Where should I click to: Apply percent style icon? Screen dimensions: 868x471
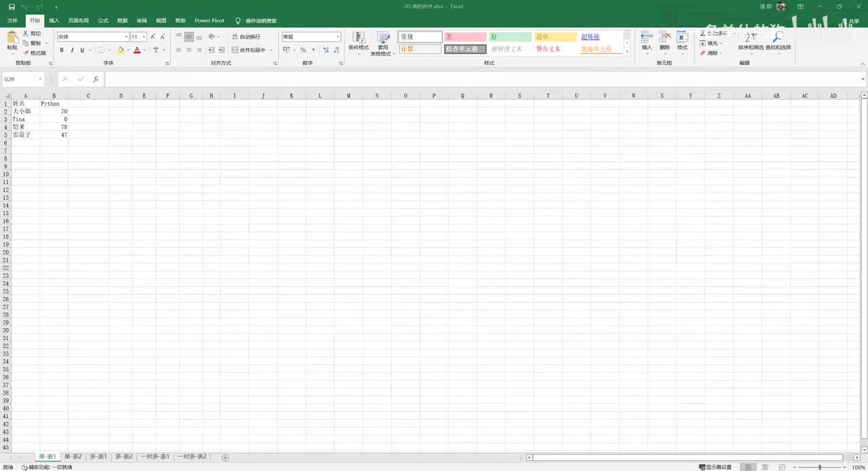[x=303, y=50]
